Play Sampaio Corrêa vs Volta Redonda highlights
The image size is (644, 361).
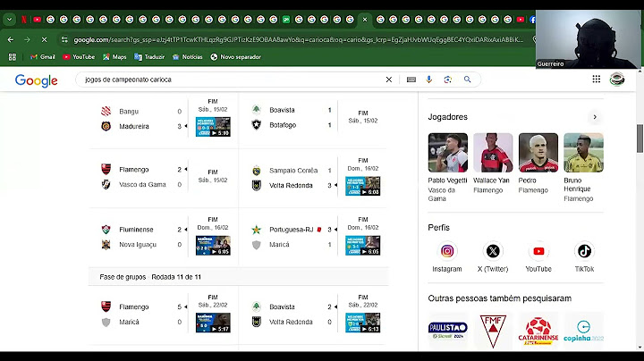(x=362, y=186)
